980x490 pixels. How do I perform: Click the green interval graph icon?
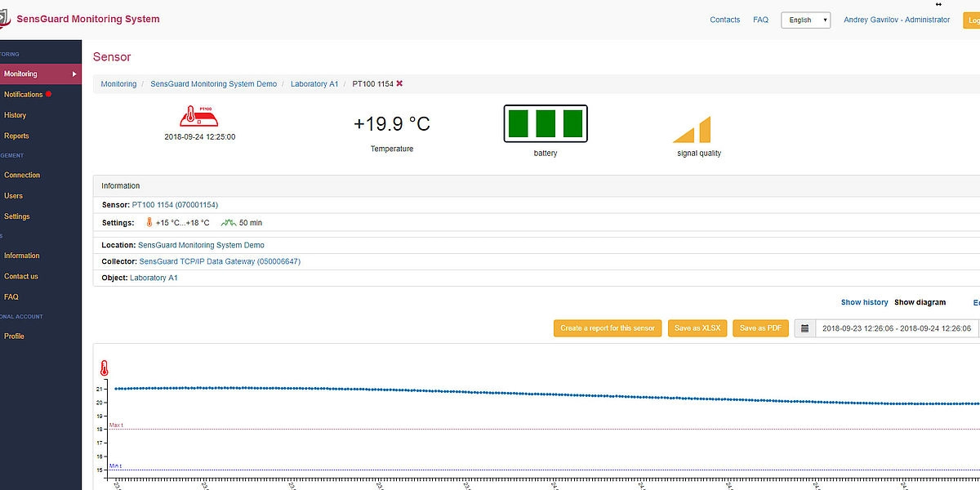click(x=228, y=222)
